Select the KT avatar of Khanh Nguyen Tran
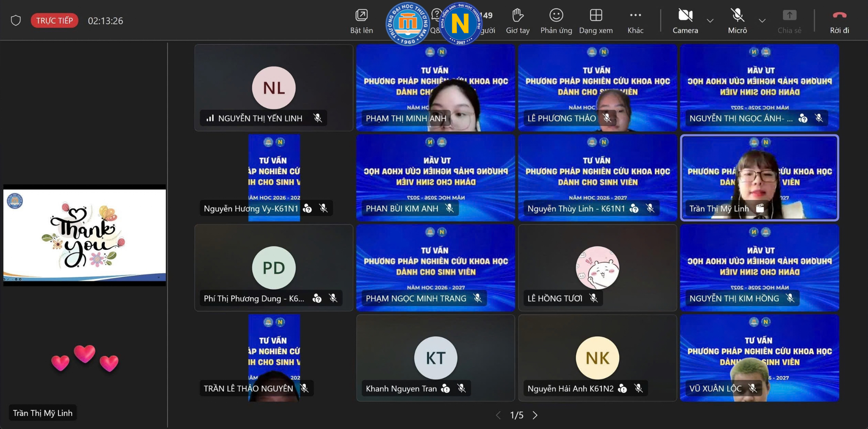The image size is (868, 429). coord(436,358)
